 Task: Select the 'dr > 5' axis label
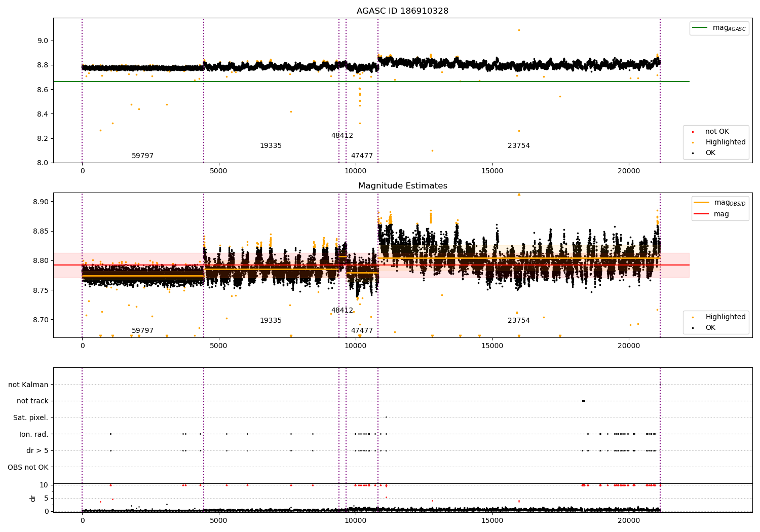pos(37,451)
